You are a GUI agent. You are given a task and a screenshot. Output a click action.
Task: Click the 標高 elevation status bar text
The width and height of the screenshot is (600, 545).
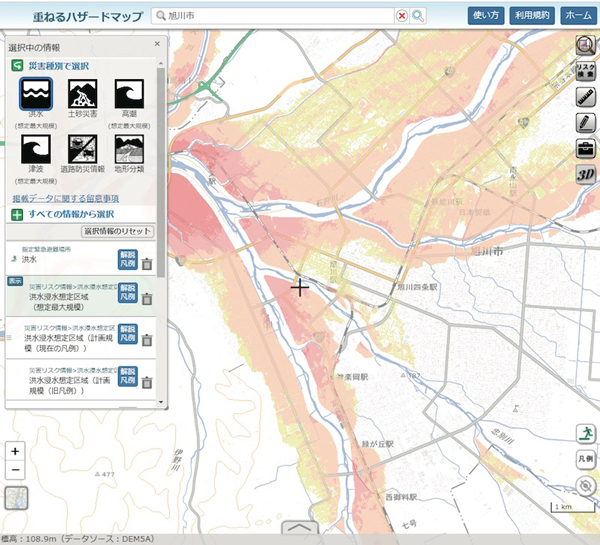coord(77,539)
